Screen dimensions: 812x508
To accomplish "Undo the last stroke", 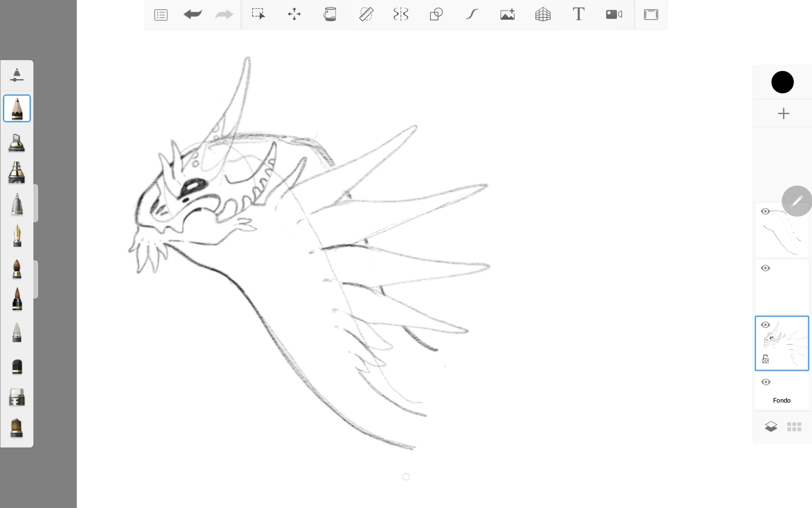I will [x=192, y=14].
